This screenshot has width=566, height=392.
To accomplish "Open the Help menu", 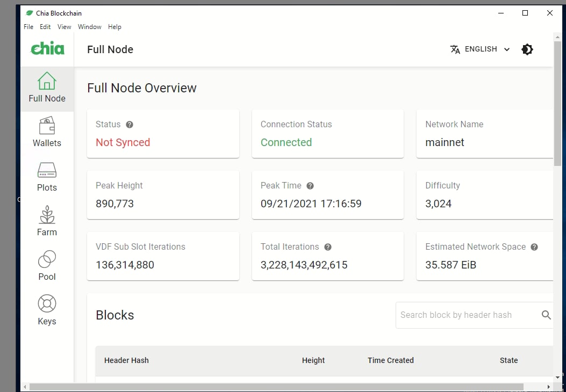I will pos(114,27).
